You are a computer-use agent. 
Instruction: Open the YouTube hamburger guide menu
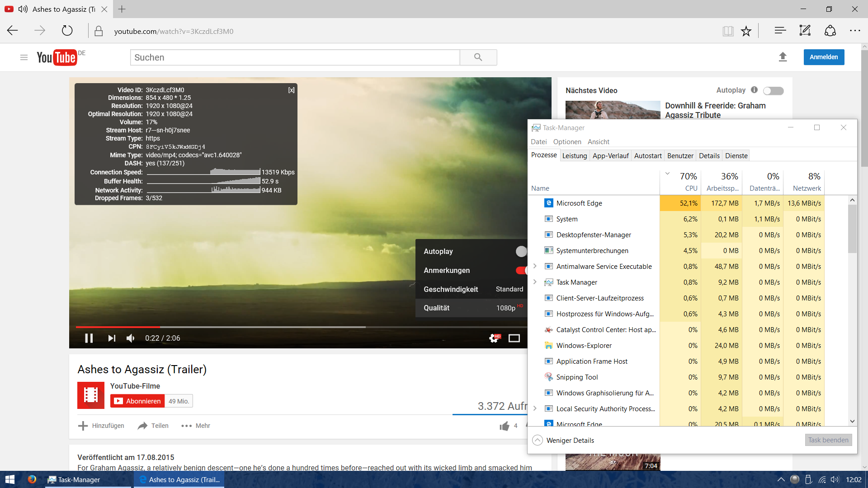tap(24, 57)
